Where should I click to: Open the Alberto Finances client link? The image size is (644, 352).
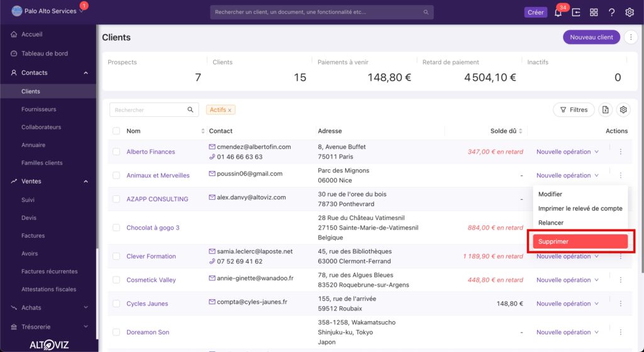pos(151,151)
